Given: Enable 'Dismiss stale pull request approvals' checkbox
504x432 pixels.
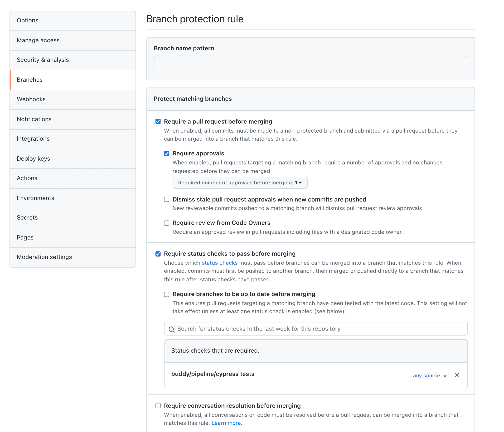Looking at the screenshot, I should [166, 199].
